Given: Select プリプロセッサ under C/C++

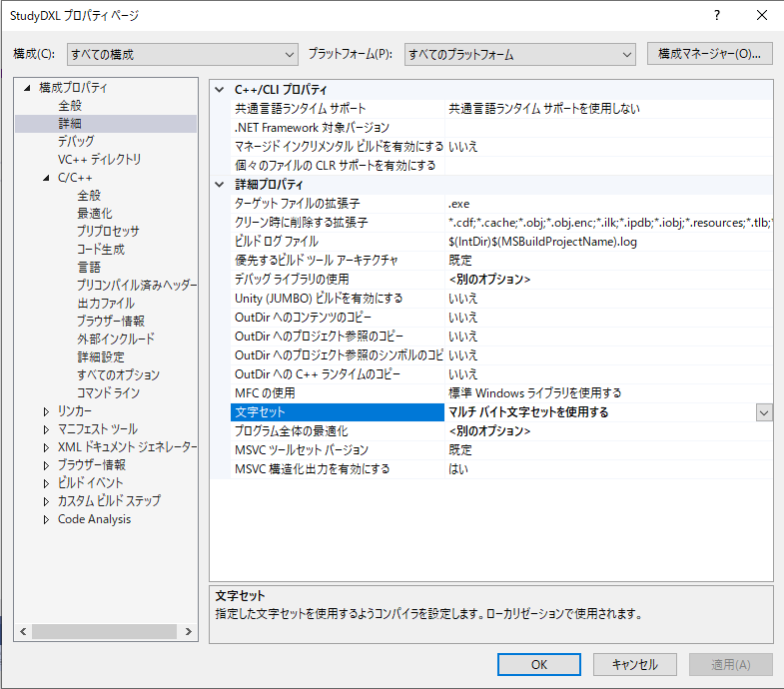Looking at the screenshot, I should point(108,232).
